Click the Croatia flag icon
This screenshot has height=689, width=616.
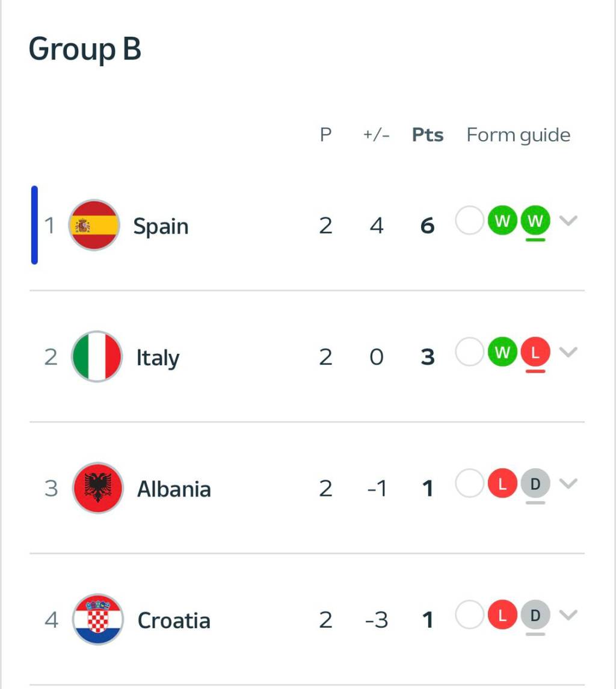coord(97,619)
